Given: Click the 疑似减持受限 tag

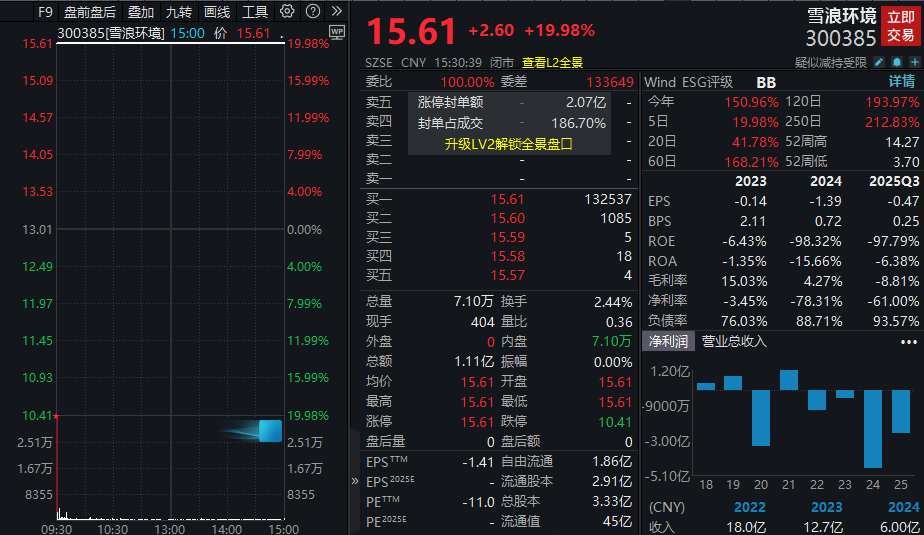Looking at the screenshot, I should (x=831, y=62).
